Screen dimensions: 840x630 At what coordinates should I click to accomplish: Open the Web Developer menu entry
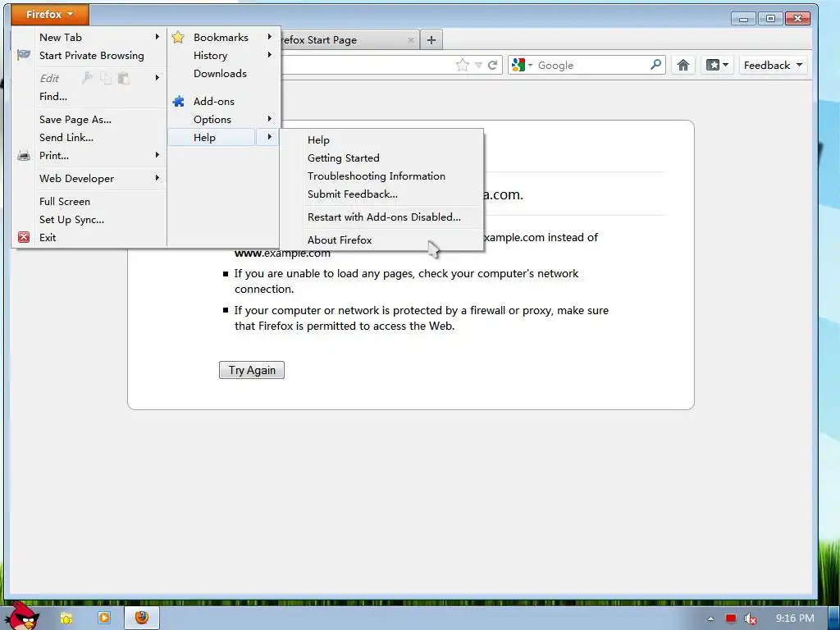(76, 178)
